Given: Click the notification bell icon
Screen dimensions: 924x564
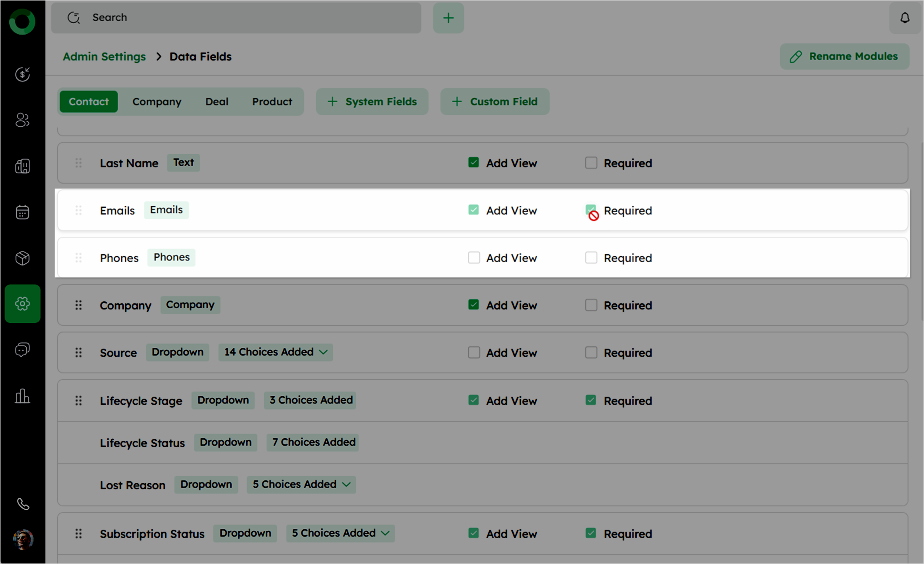Looking at the screenshot, I should (x=905, y=18).
